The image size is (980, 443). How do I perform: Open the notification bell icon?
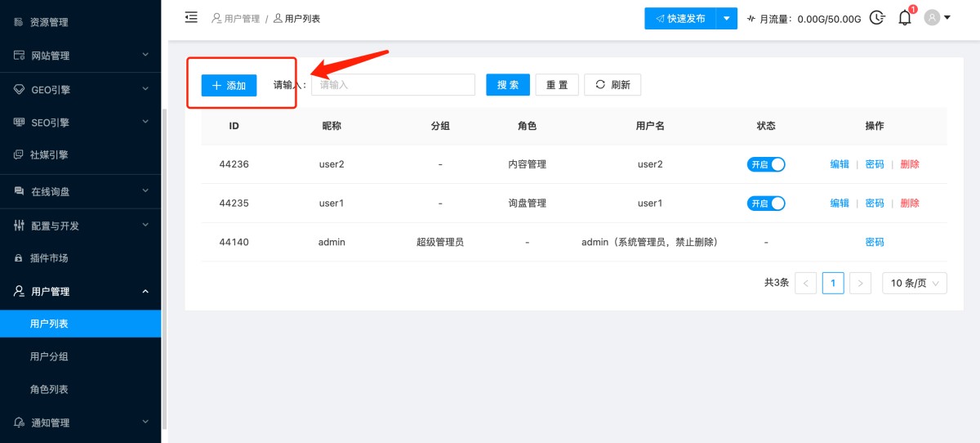pyautogui.click(x=904, y=18)
